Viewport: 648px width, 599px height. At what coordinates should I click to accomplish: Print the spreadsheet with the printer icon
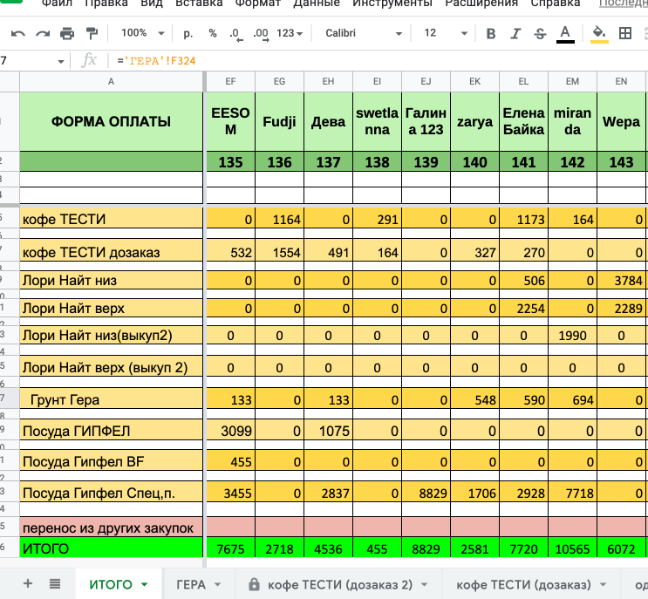[67, 33]
